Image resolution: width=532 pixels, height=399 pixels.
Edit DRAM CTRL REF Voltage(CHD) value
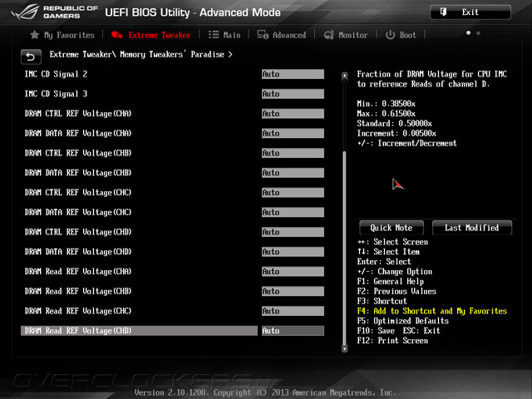tap(293, 232)
